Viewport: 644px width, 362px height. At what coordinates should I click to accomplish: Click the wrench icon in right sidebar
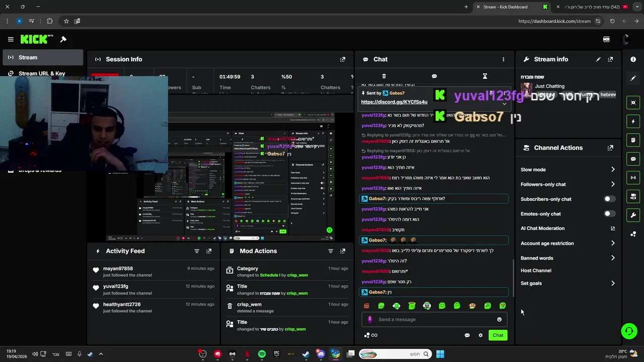pos(633,215)
